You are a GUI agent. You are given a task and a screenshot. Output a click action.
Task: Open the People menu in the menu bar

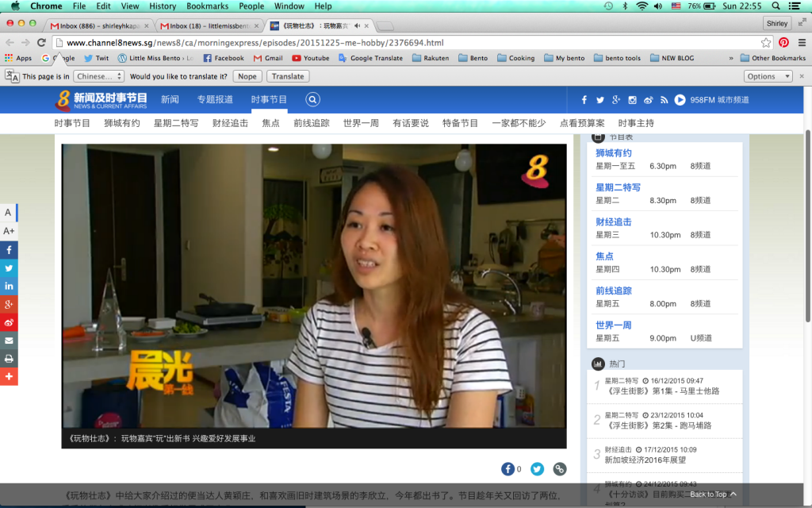(251, 6)
